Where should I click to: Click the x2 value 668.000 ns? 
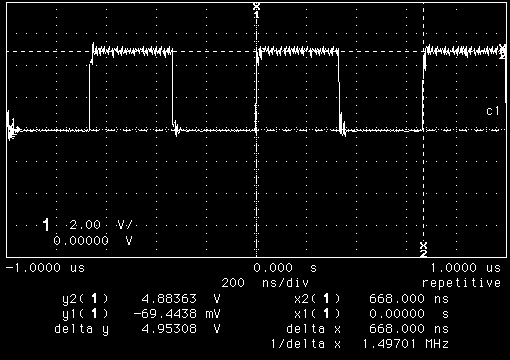(409, 299)
